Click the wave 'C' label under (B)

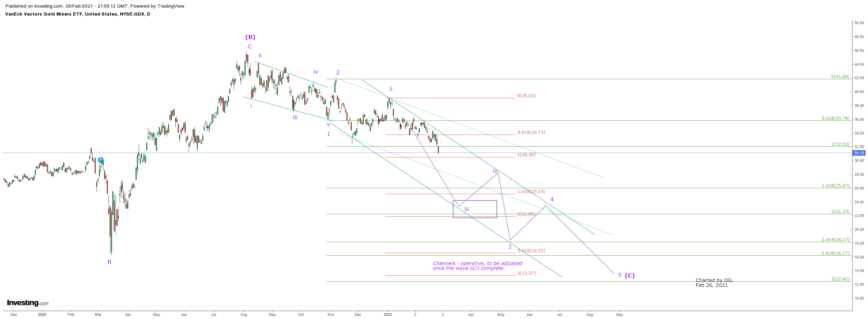pos(250,47)
